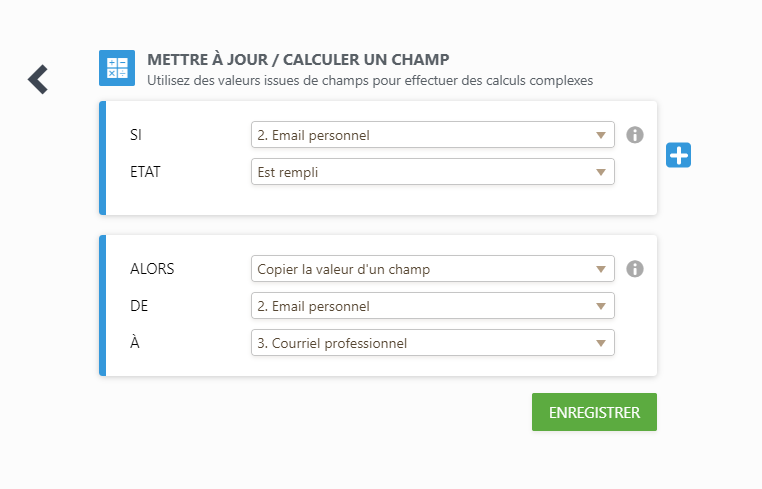The height and width of the screenshot is (489, 762).
Task: Click the arrow of the DE dropdown
Action: click(x=601, y=306)
